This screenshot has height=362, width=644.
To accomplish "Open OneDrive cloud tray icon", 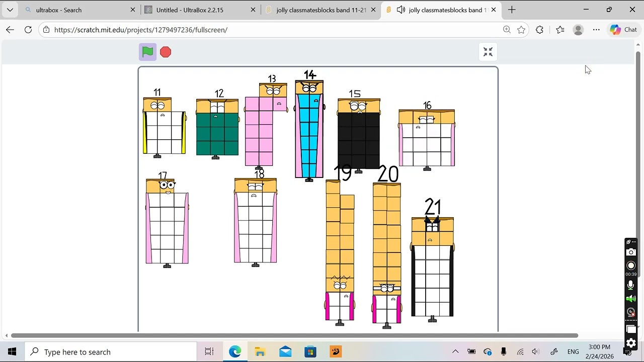I will click(x=488, y=352).
